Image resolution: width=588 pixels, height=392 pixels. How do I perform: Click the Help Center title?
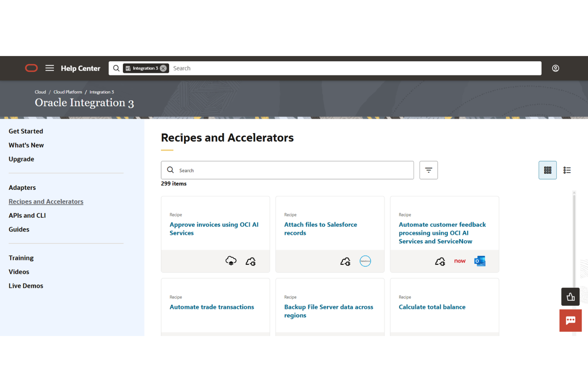(x=81, y=68)
